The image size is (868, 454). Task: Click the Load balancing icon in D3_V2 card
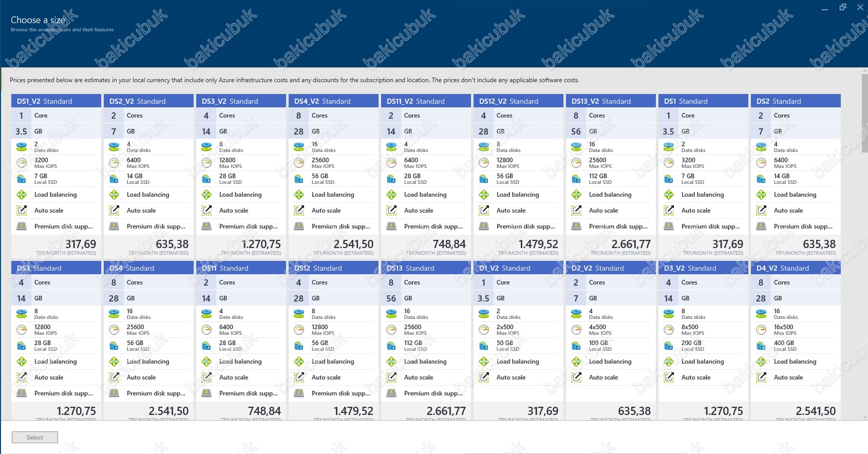[669, 362]
